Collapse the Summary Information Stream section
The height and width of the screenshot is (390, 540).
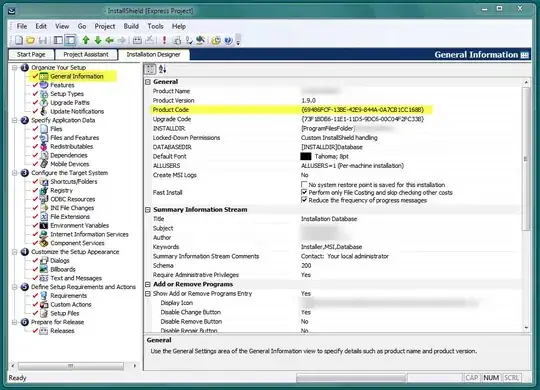pos(148,209)
